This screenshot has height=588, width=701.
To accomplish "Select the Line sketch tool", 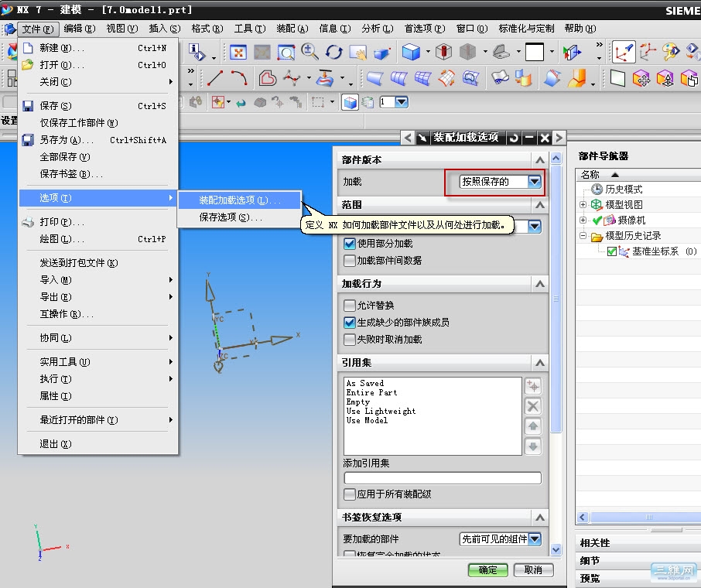I will 215,78.
